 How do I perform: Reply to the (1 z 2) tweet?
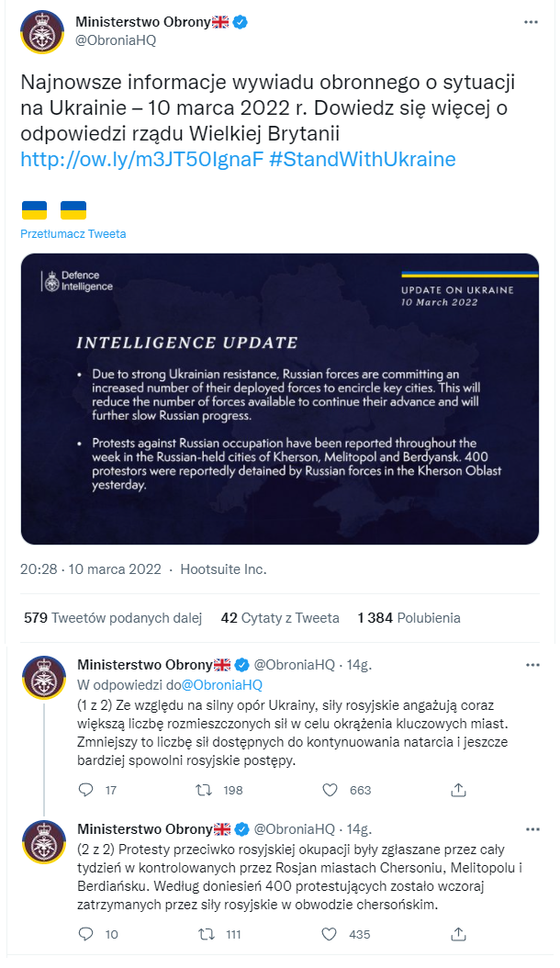[x=86, y=790]
